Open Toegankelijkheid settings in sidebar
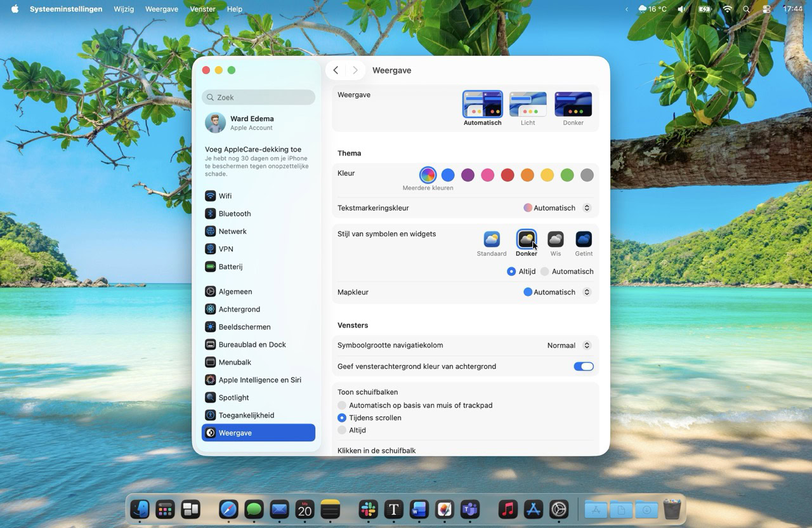Viewport: 812px width, 528px height. (x=246, y=416)
